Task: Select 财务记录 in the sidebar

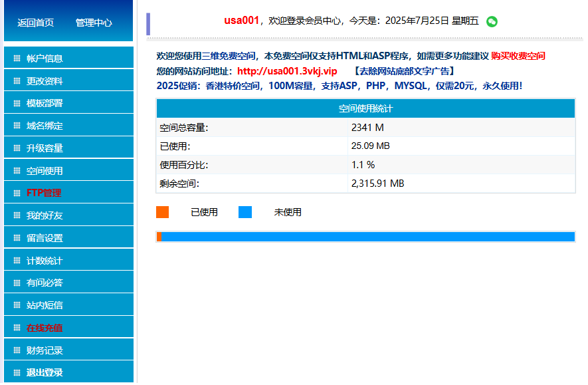Action: point(68,349)
